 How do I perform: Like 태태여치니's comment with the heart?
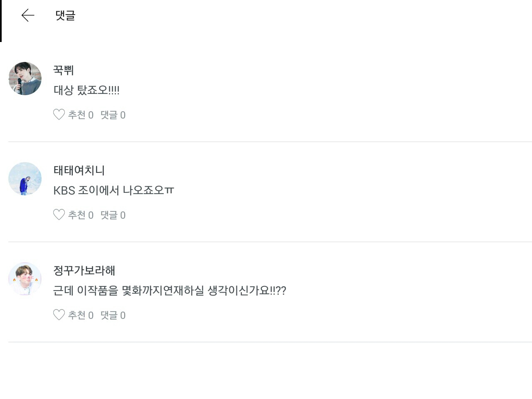pyautogui.click(x=59, y=214)
